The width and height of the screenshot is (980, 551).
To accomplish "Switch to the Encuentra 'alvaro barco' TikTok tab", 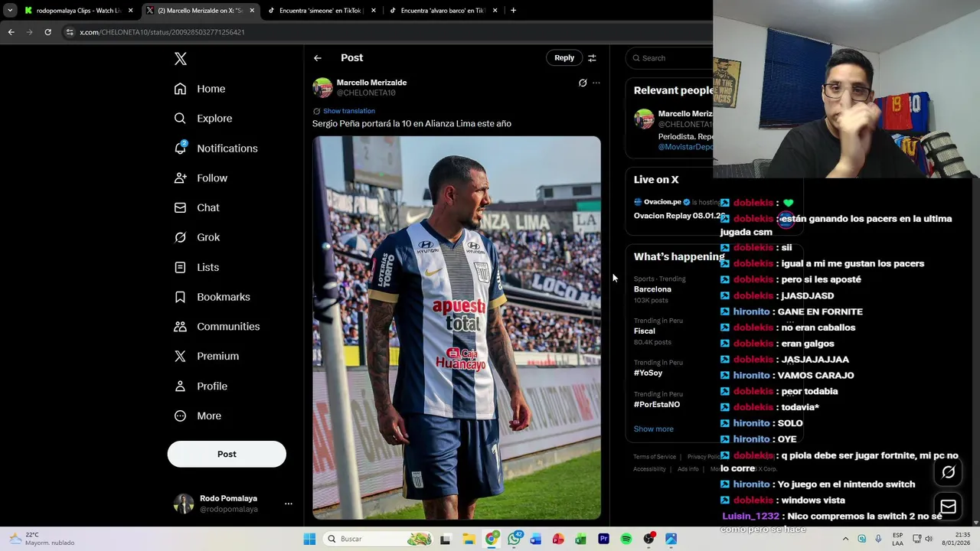I will [443, 11].
